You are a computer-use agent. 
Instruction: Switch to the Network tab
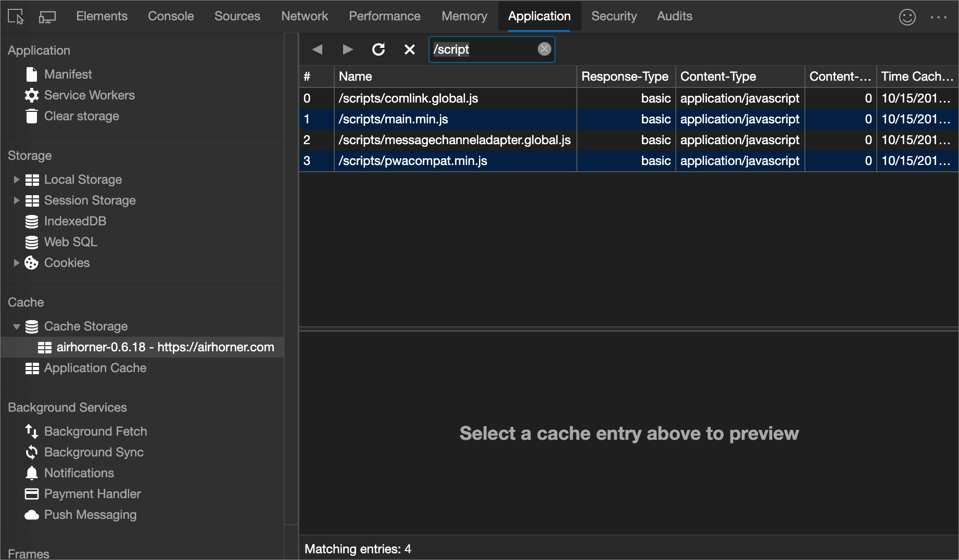pyautogui.click(x=305, y=16)
